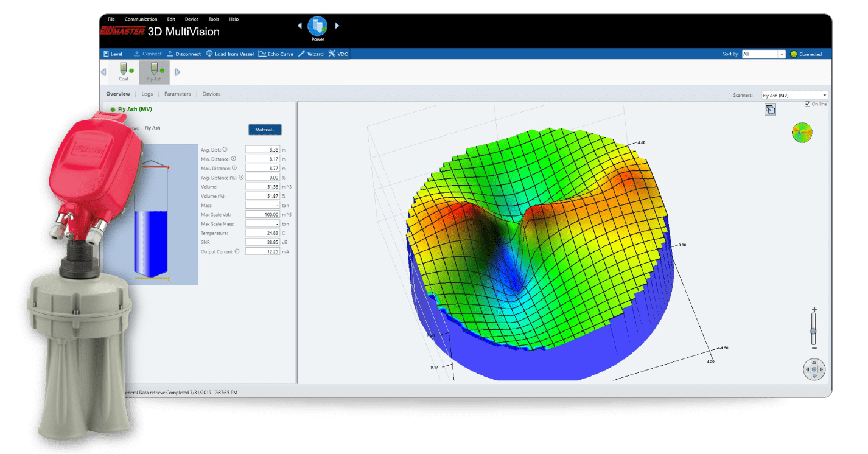The width and height of the screenshot is (868, 454).
Task: Click the greyed Connect toolbar button
Action: click(x=148, y=54)
